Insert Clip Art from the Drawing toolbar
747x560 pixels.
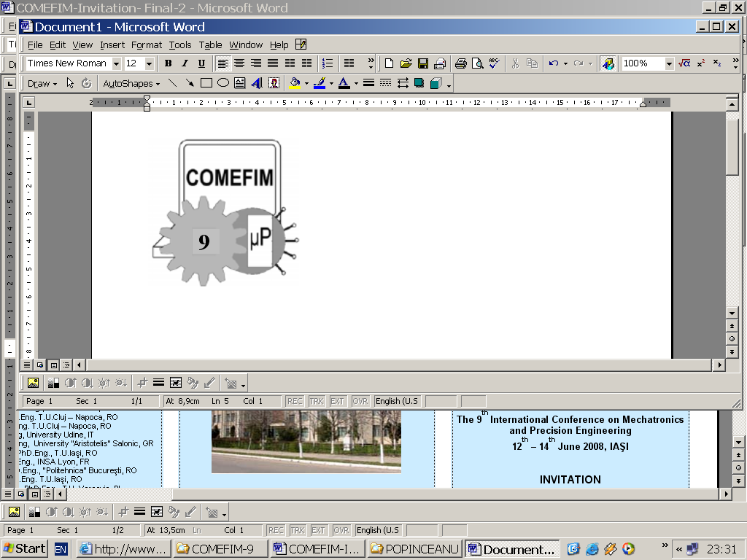(x=274, y=83)
